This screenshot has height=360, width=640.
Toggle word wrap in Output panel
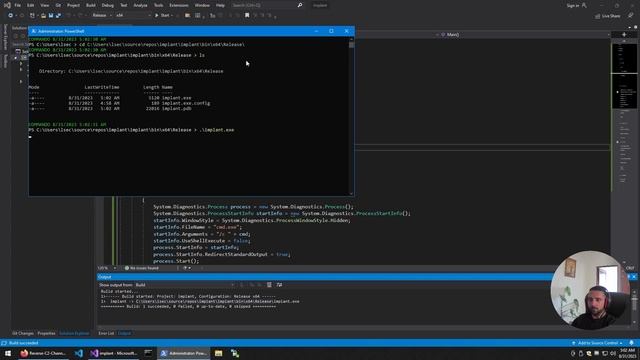coord(279,285)
